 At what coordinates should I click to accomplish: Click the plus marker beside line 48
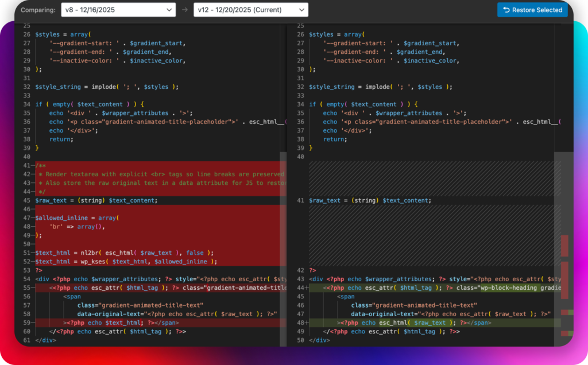(307, 323)
